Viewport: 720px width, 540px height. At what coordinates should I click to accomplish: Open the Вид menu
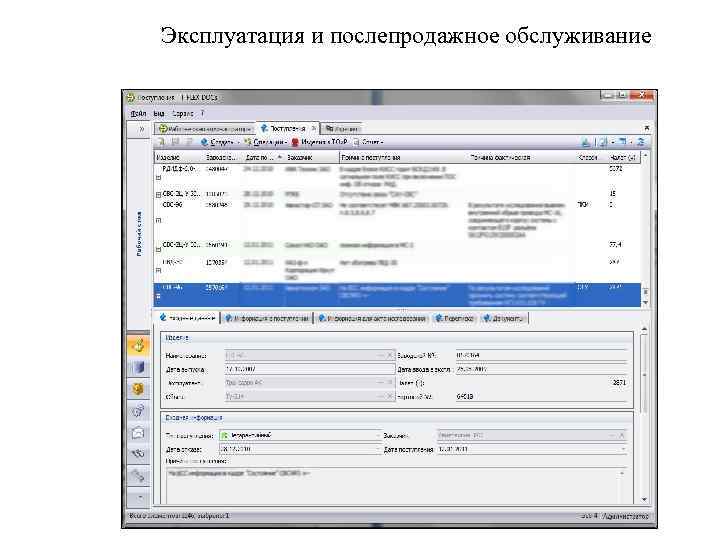(159, 113)
